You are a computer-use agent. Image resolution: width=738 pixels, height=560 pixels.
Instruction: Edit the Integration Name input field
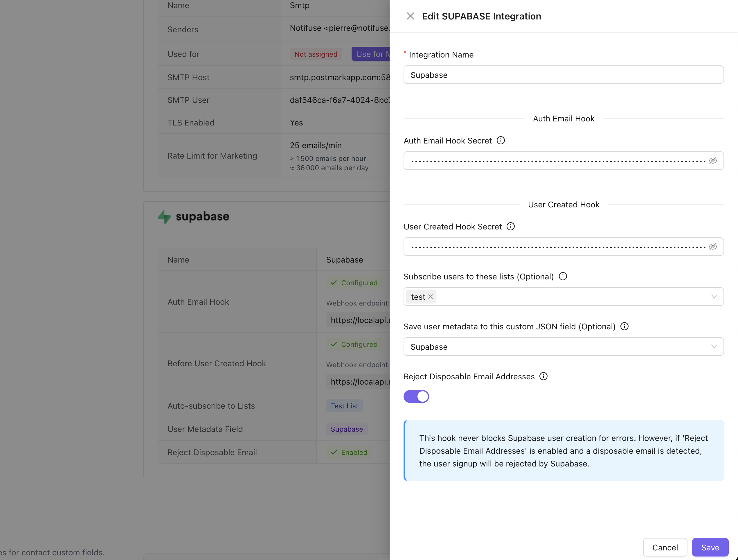point(563,75)
